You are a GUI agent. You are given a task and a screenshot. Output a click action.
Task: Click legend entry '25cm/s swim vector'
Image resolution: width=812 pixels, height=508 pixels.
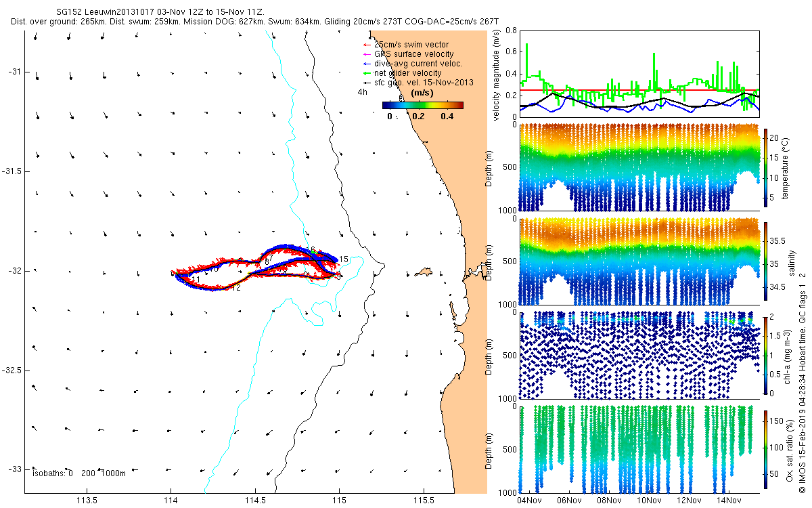point(411,45)
